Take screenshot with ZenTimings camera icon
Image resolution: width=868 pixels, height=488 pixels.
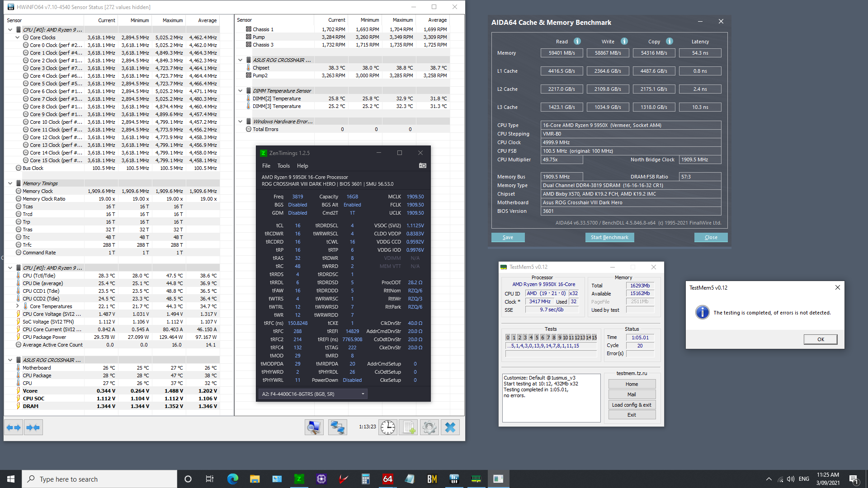[423, 166]
